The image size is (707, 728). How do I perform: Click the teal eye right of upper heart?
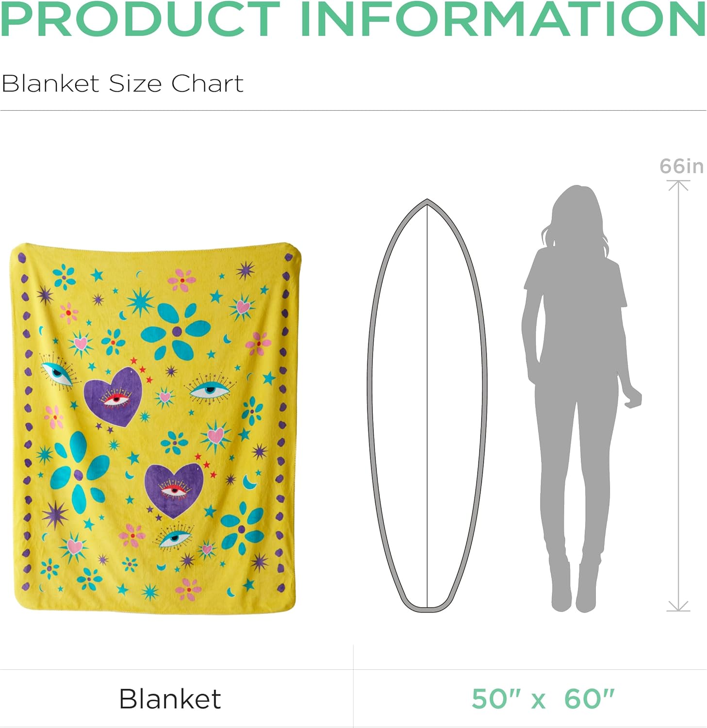pyautogui.click(x=210, y=388)
